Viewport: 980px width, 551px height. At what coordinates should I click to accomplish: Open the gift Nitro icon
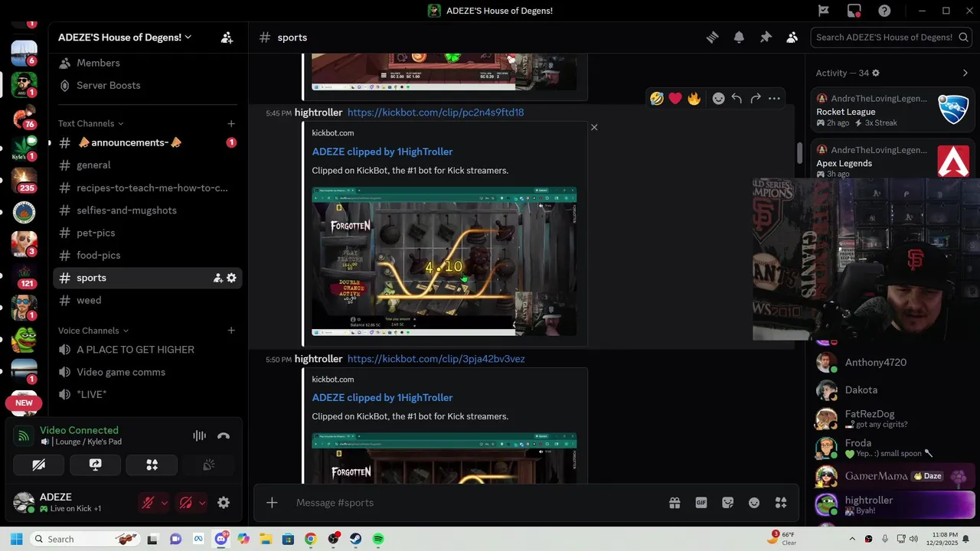point(675,503)
